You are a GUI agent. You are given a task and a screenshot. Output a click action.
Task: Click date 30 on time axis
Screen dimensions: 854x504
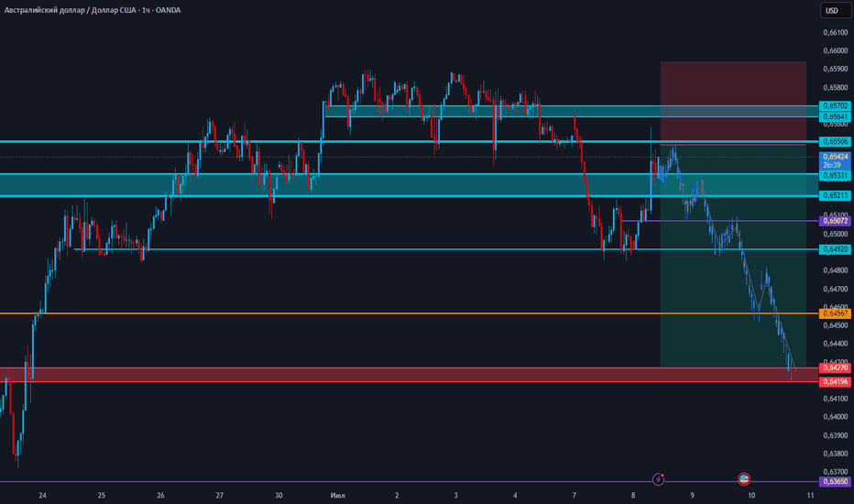[x=279, y=495]
